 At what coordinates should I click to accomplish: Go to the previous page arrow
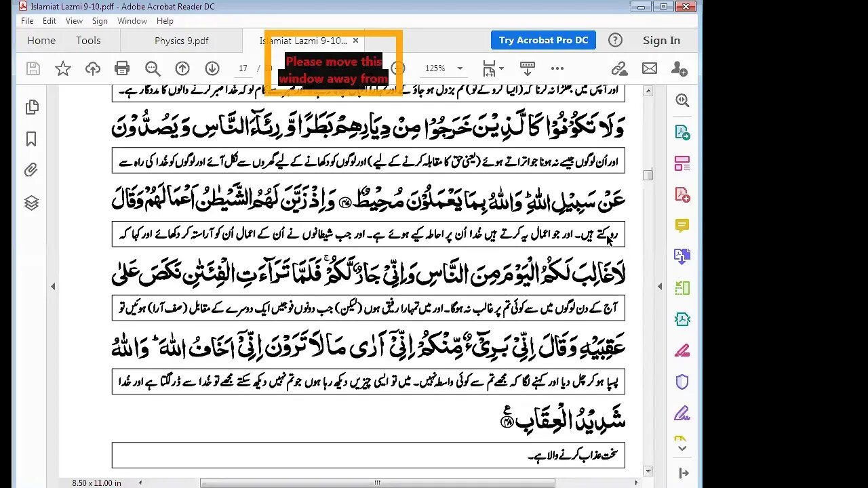tap(182, 68)
